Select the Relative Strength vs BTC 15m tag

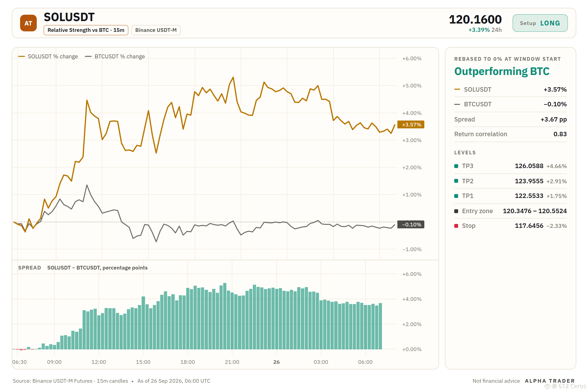coord(86,30)
